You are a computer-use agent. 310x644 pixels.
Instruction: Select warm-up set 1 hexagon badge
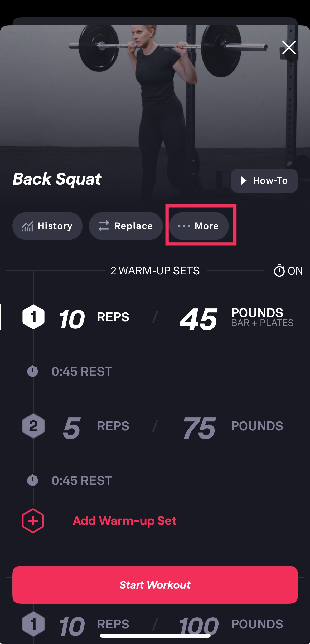click(x=33, y=317)
